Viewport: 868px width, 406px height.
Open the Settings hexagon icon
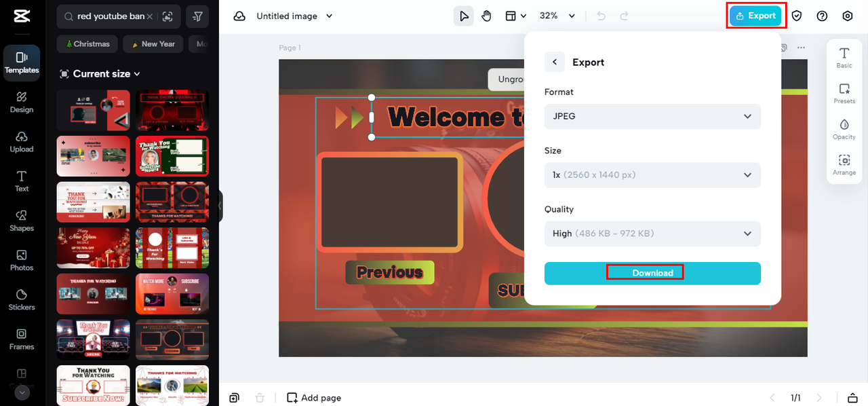847,16
